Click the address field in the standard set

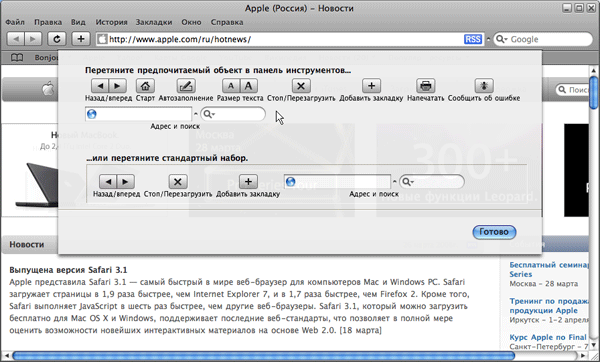tap(337, 182)
